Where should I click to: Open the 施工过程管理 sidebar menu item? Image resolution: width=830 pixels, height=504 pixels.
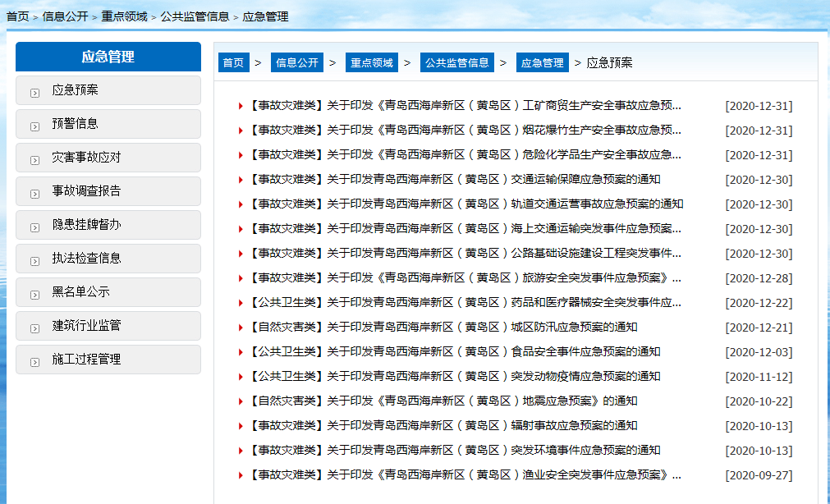tap(86, 360)
